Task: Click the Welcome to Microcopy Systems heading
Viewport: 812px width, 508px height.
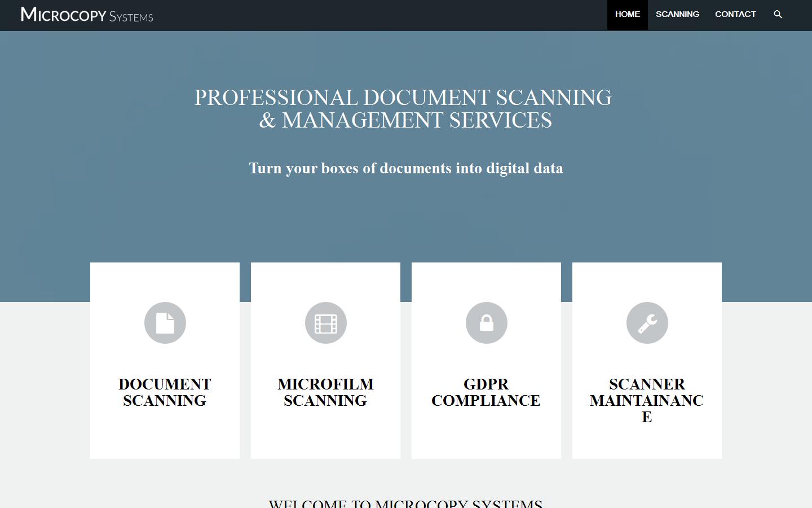Action: [x=406, y=502]
